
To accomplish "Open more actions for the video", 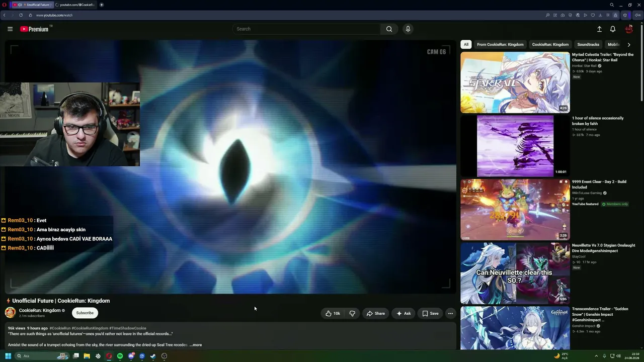I will coord(450,313).
